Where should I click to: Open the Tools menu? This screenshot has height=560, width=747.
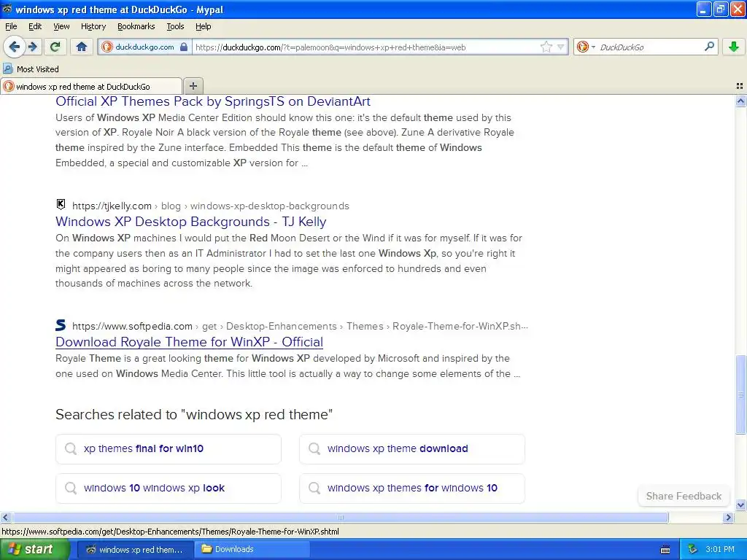tap(175, 26)
